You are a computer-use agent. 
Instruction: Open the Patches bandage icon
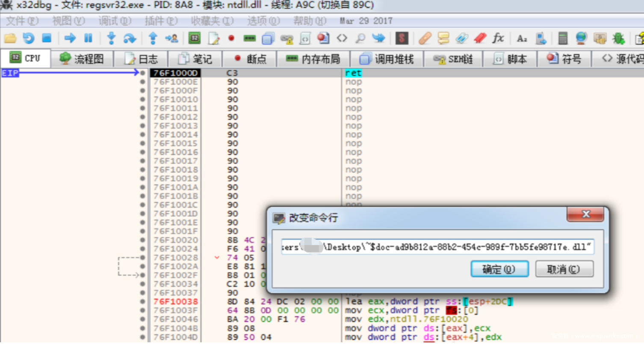click(x=425, y=38)
